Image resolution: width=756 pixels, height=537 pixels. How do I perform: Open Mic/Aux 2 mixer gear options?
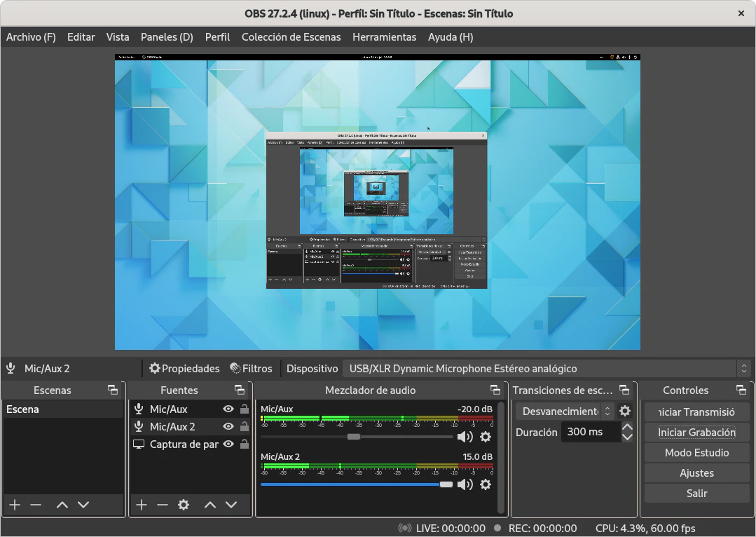tap(485, 484)
